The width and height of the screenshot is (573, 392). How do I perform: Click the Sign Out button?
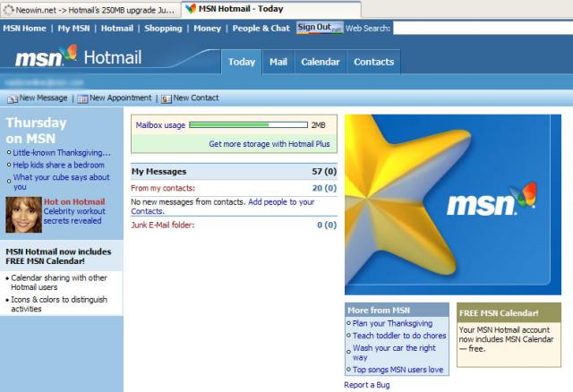point(320,28)
